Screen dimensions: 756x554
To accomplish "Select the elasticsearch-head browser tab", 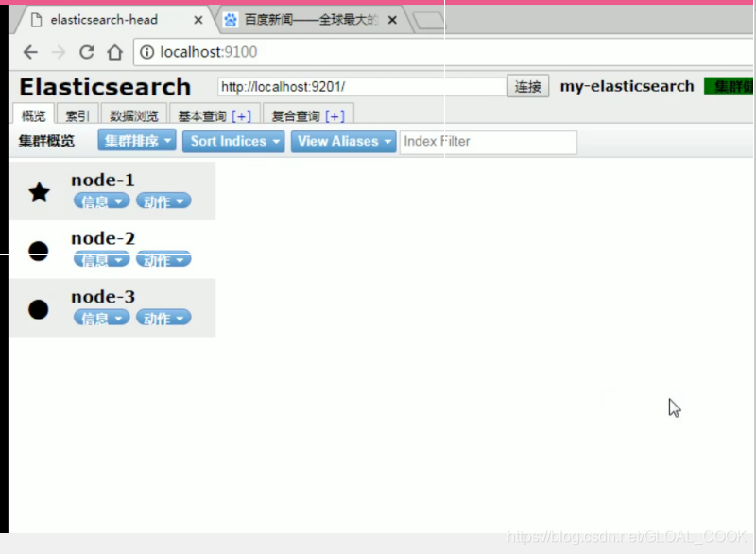I will coord(113,20).
